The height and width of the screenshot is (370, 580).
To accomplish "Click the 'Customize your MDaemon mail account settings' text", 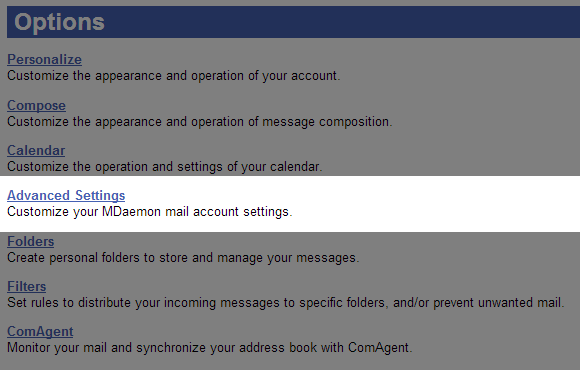I will [150, 212].
